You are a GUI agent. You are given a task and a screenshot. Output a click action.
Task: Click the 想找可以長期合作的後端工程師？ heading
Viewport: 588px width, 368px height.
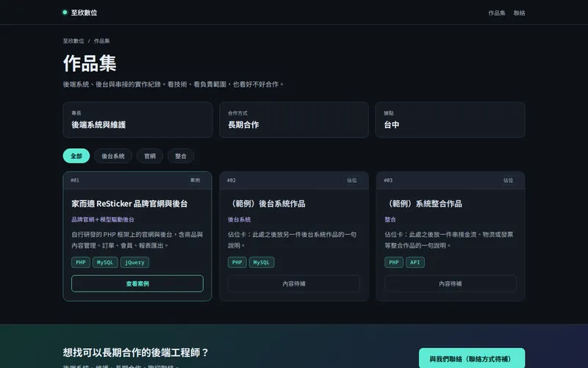pos(136,353)
